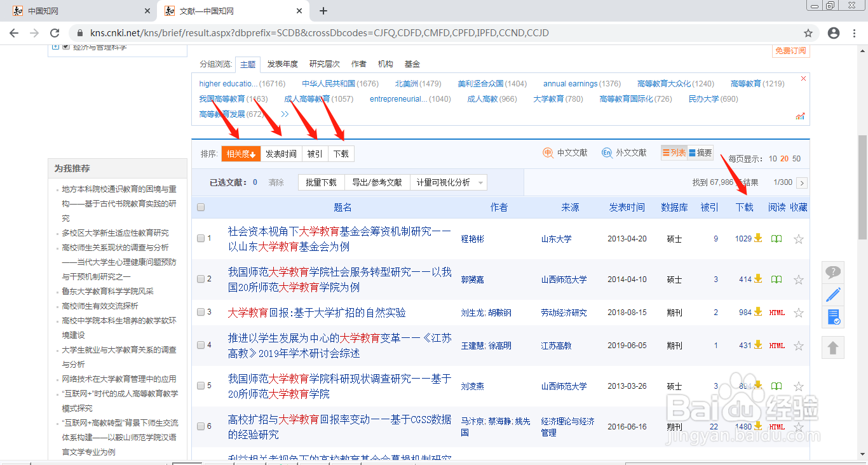
Task: Click the 批量下载 button
Action: (321, 182)
